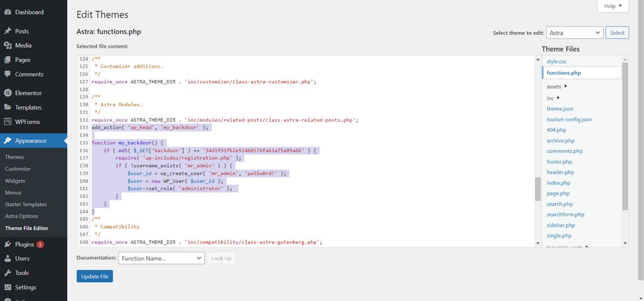Image resolution: width=644 pixels, height=301 pixels.
Task: Expand the inc folder
Action: pyautogui.click(x=553, y=98)
